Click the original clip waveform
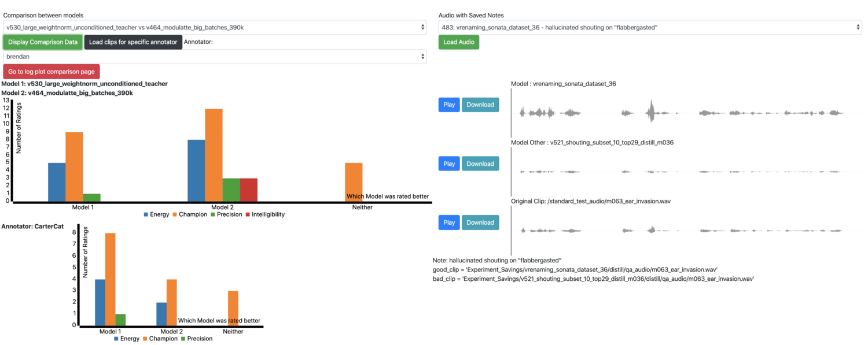Screen dimensions: 868x345 pyautogui.click(x=682, y=230)
